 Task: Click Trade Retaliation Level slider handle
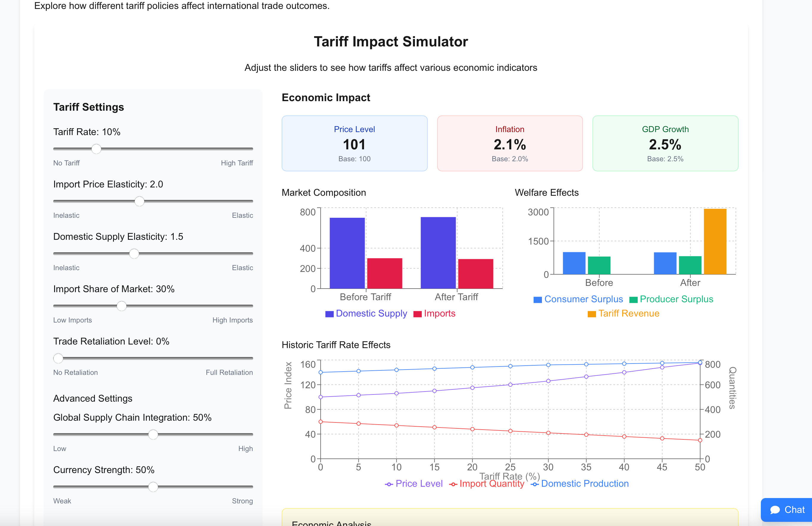(x=58, y=359)
